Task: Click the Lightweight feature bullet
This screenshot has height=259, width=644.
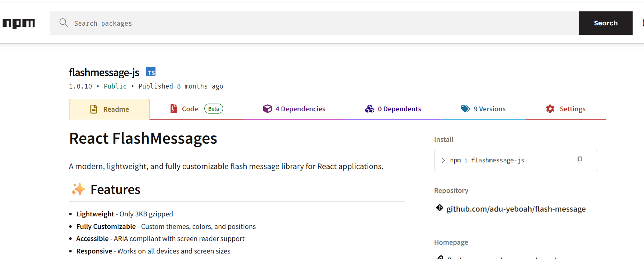Action: click(x=125, y=214)
